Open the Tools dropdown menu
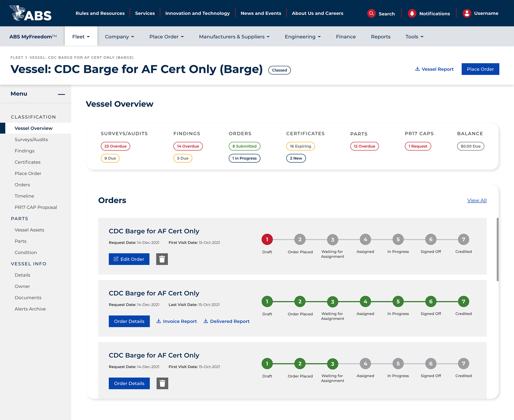Screen dimensions: 514x420 pyautogui.click(x=414, y=37)
